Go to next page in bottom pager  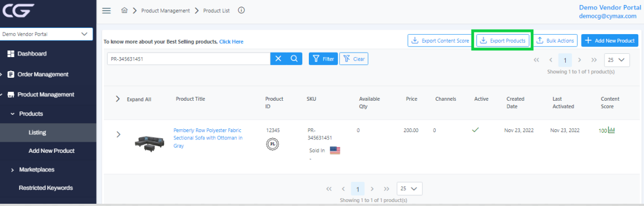click(372, 189)
